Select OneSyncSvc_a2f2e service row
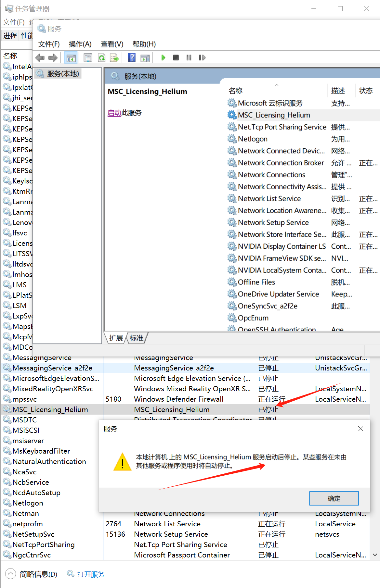380x588 pixels. (303, 306)
